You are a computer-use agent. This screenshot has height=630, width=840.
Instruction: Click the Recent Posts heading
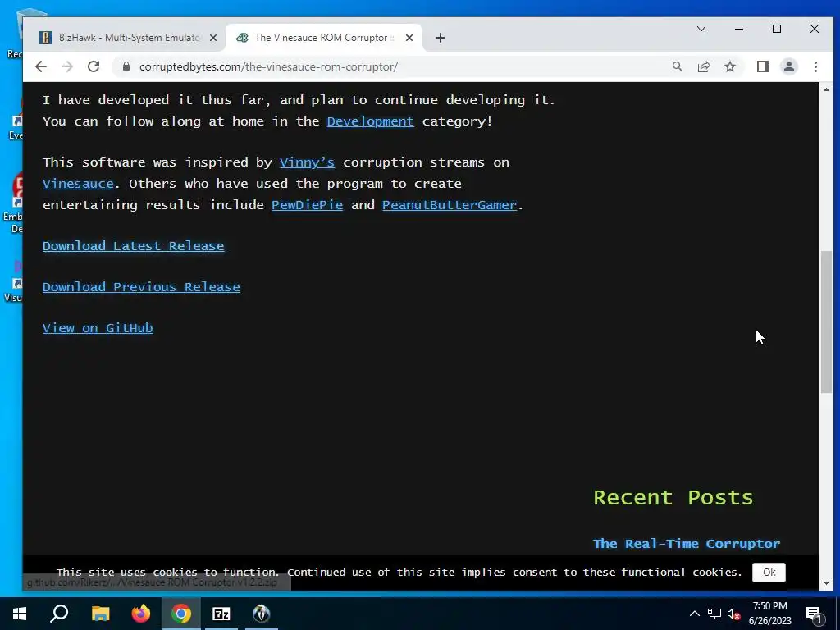673,498
